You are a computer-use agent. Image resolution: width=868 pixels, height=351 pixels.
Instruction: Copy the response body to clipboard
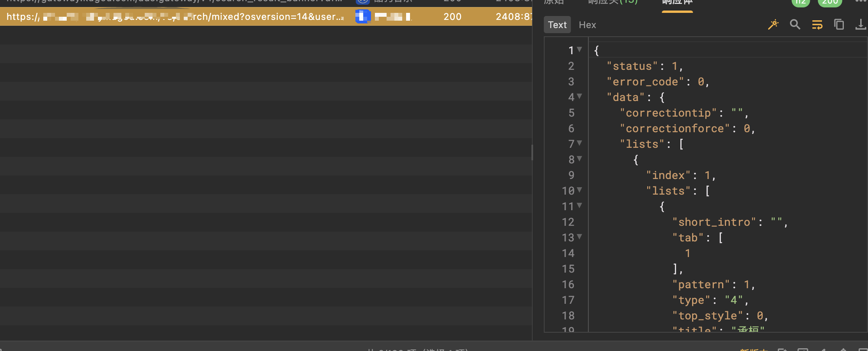(x=839, y=25)
